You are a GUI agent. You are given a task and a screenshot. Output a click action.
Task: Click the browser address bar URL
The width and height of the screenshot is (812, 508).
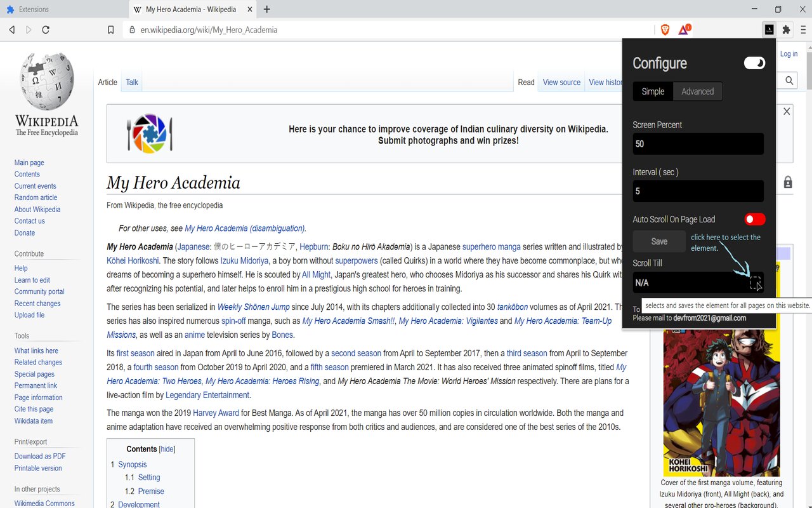click(209, 30)
